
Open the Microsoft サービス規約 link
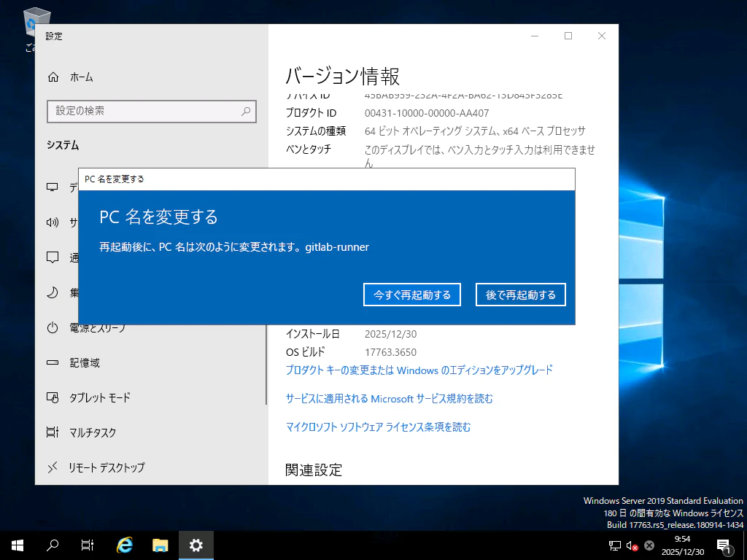(400, 399)
